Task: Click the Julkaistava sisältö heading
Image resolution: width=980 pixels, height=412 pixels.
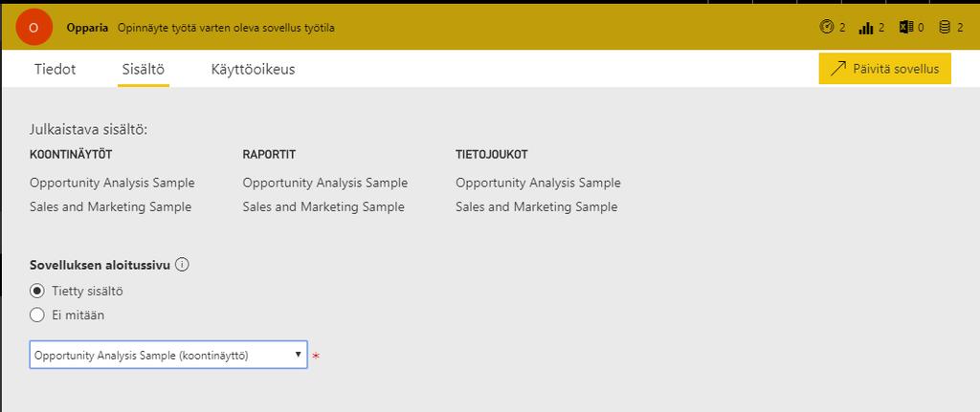Action: point(88,130)
